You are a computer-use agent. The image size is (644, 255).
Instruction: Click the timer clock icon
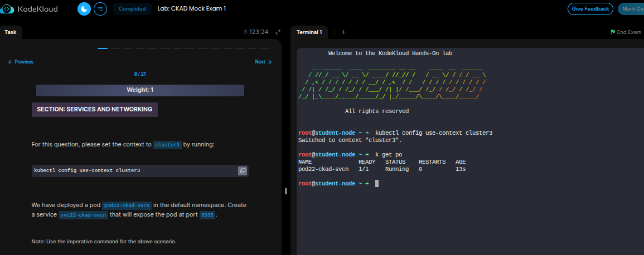pos(245,32)
